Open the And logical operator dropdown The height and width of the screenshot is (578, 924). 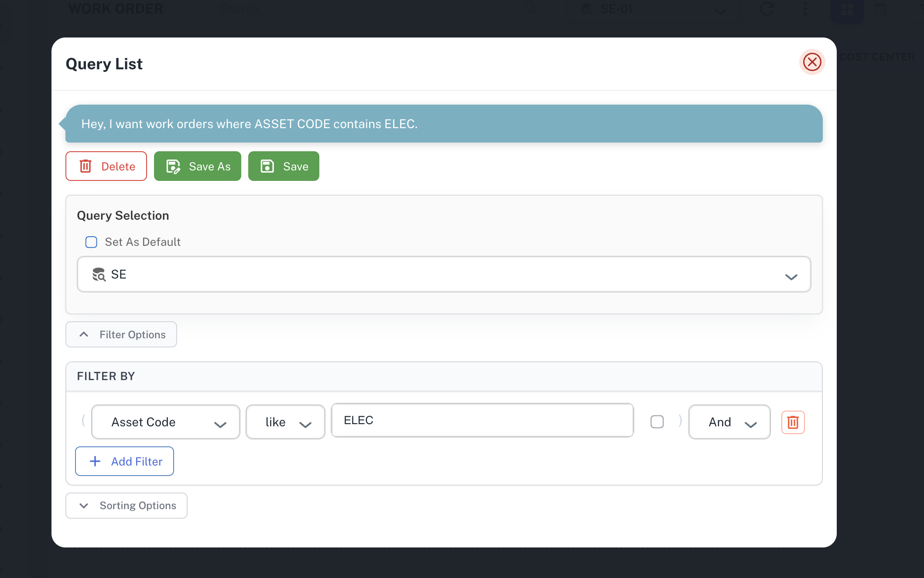tap(729, 422)
